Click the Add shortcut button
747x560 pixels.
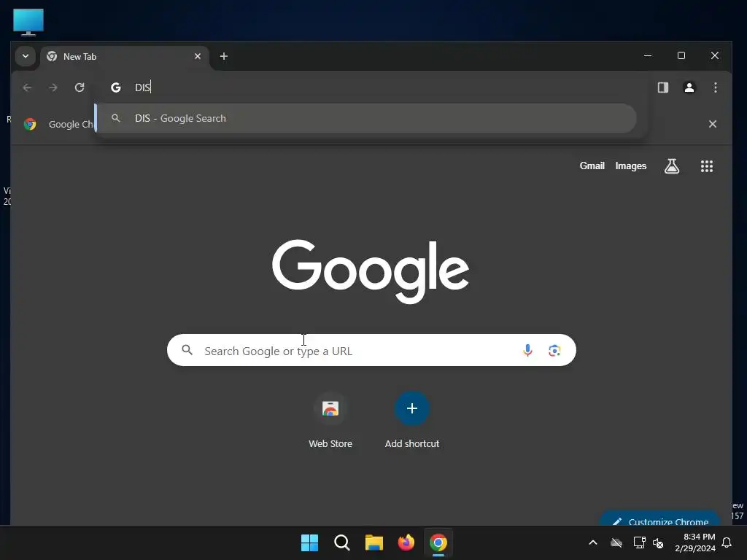pos(412,420)
